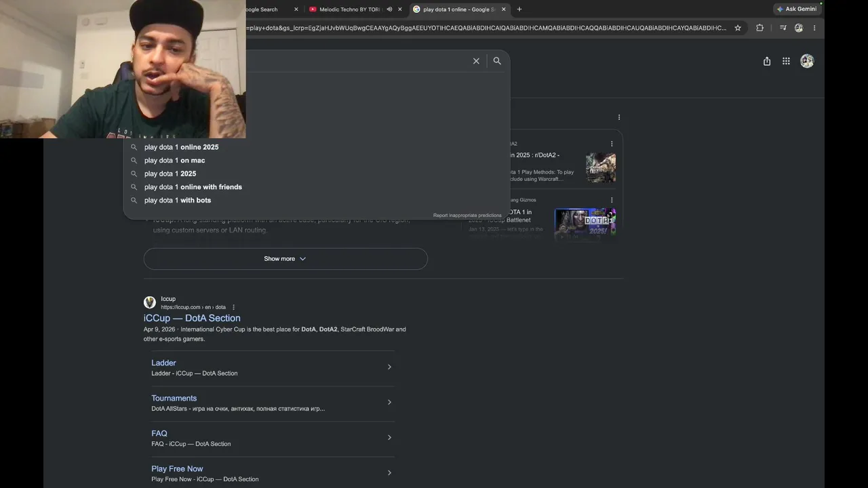Click the text 'Ladder - iCCup — DotA Section'
Viewport: 868px width, 488px height.
[x=195, y=373]
